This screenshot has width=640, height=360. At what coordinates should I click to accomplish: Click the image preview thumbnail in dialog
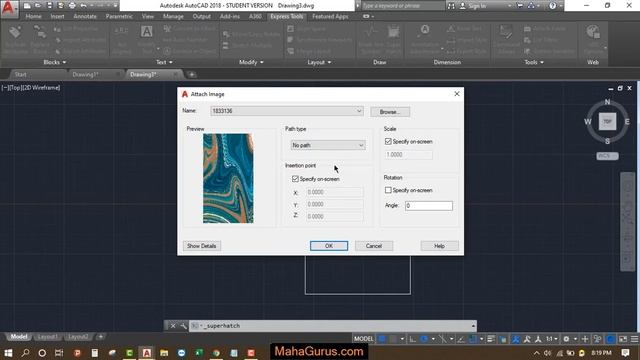coord(228,178)
